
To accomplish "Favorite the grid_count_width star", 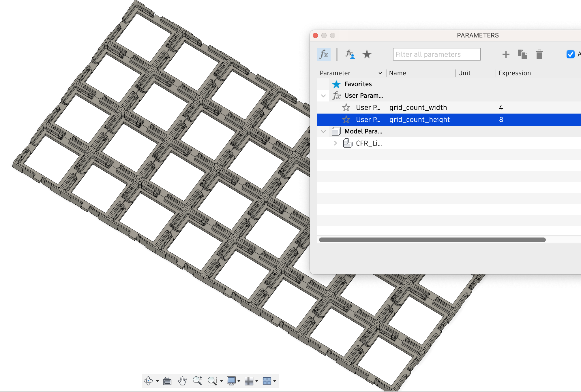I will click(346, 108).
